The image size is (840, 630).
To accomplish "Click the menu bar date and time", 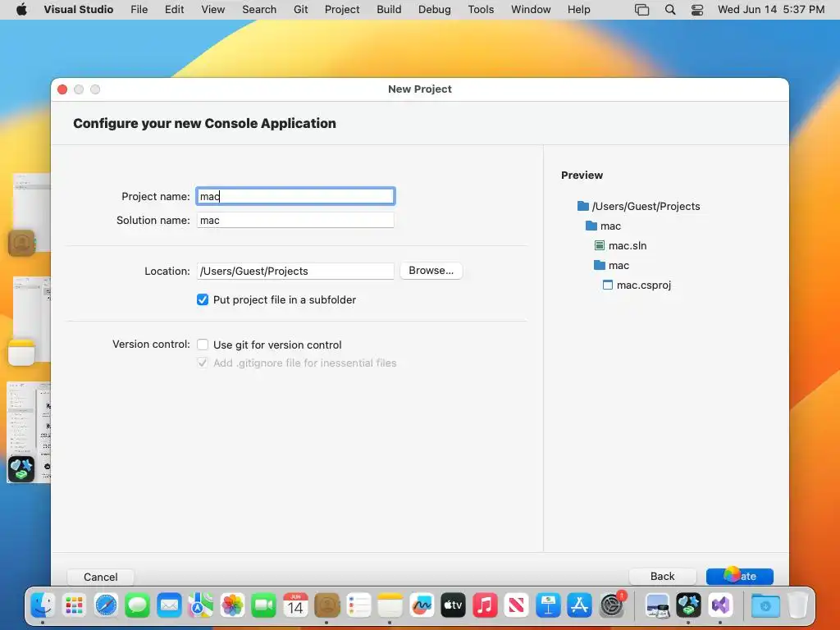I will pos(771,10).
